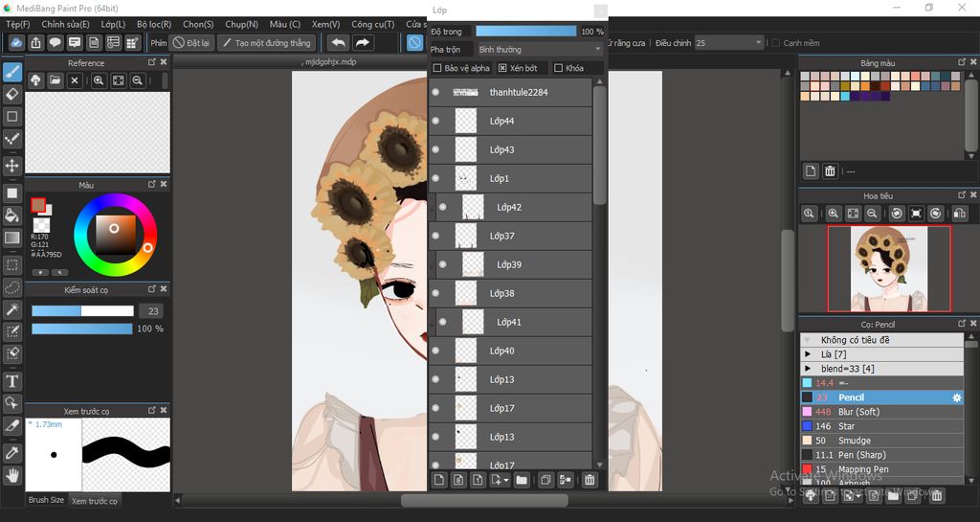
Task: Open the Pha trộn blend mode dropdown
Action: coord(540,50)
